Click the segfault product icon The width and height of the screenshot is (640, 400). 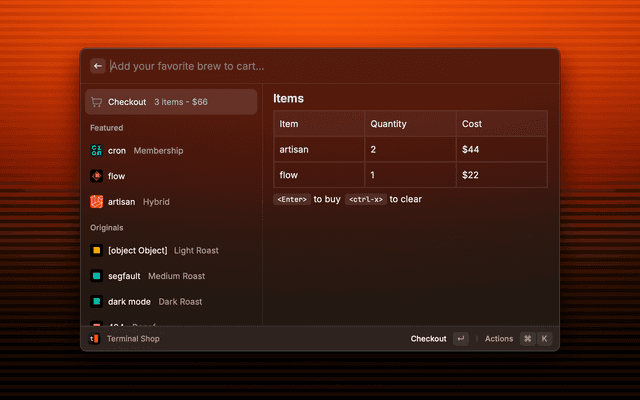[97, 276]
